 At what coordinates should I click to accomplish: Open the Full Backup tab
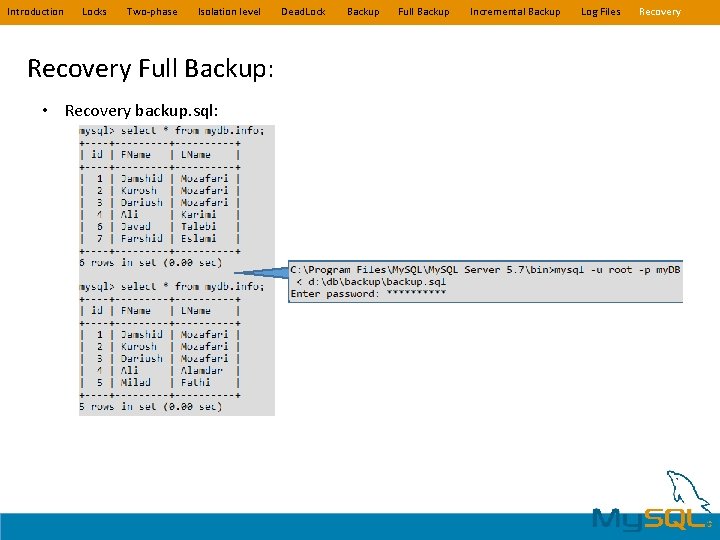423,12
